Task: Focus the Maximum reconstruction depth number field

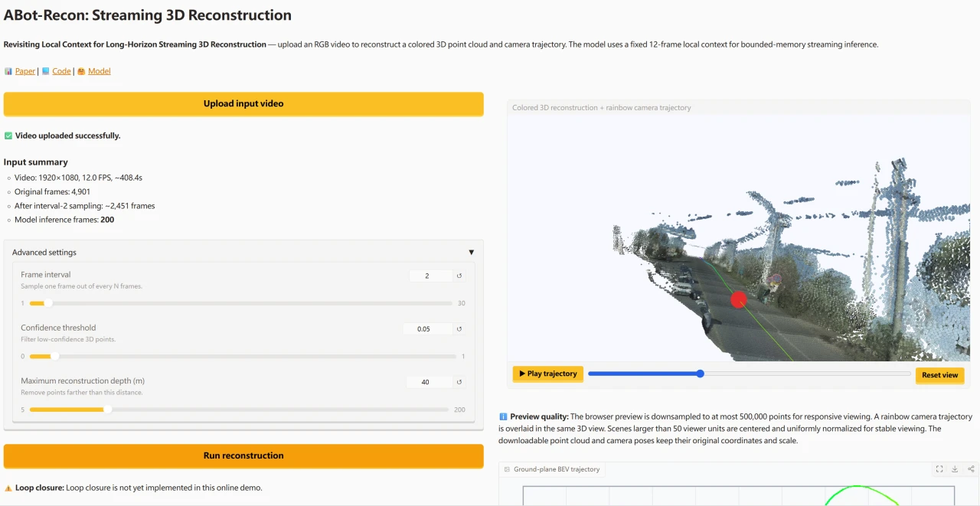Action: [429, 382]
